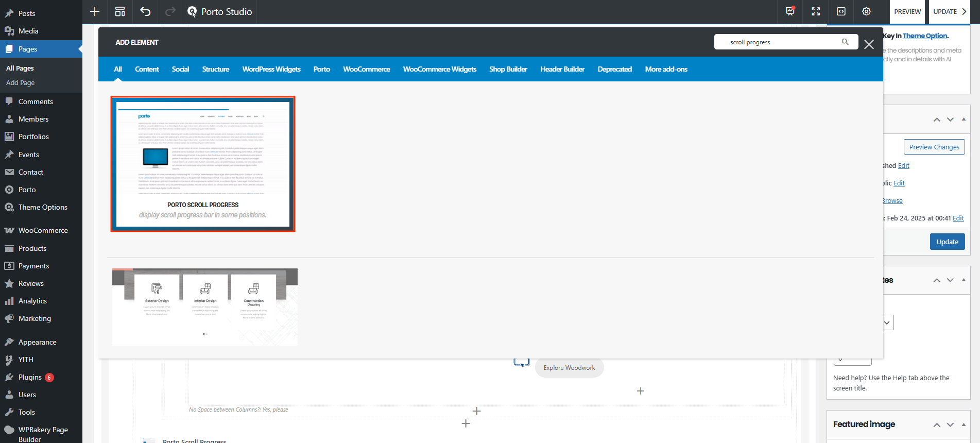The height and width of the screenshot is (443, 980).
Task: Open Products in the admin sidebar
Action: pos(32,248)
